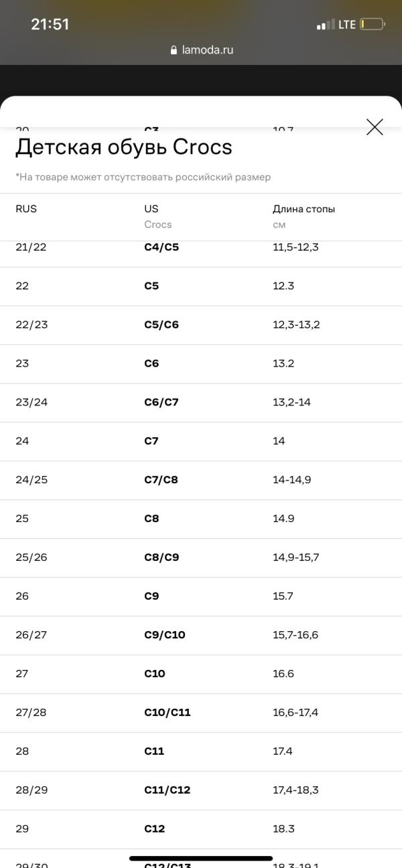Image resolution: width=402 pixels, height=868 pixels.
Task: Tap the Russian size availability footnote
Action: (143, 177)
